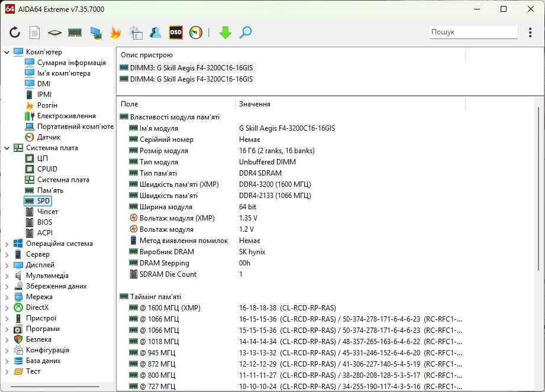This screenshot has width=545, height=392.
Task: Expand the Сервер tree node
Action: click(x=7, y=254)
